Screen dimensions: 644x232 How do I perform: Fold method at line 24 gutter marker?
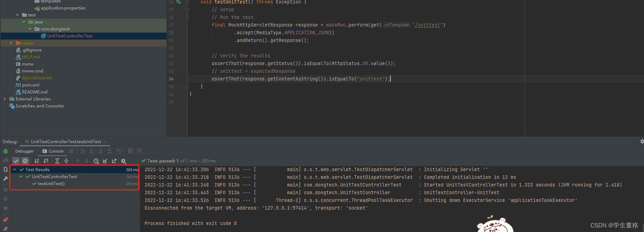coord(187,2)
